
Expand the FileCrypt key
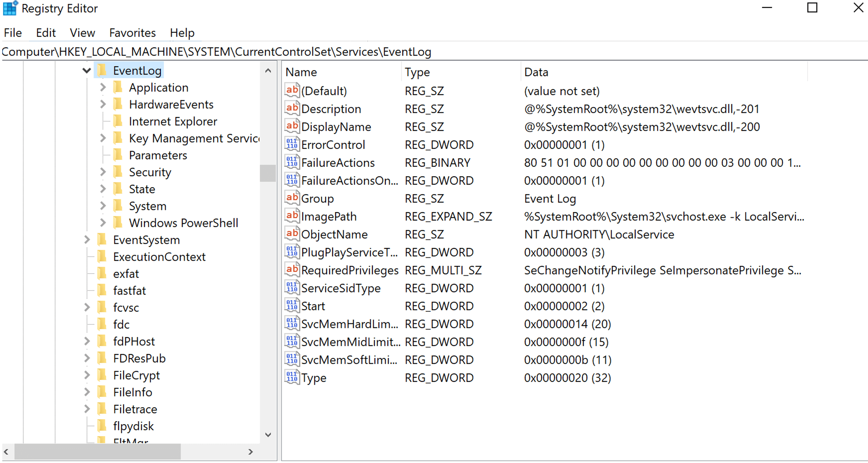coord(87,375)
